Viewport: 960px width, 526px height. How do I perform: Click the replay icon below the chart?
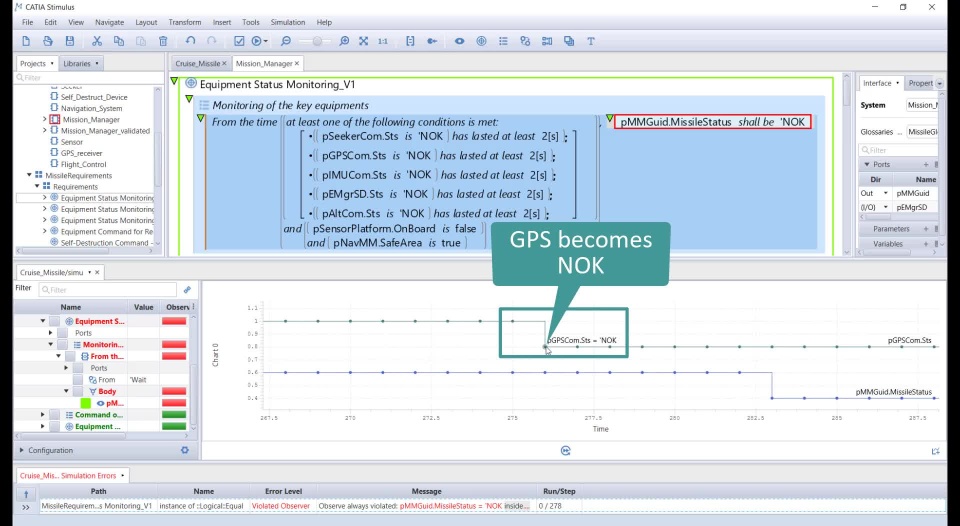coord(566,451)
